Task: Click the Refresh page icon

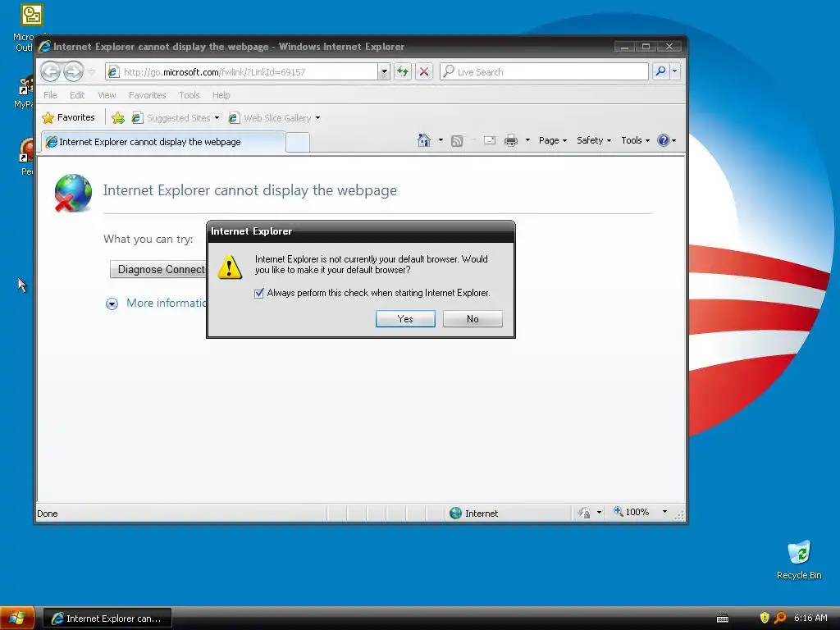Action: (402, 72)
